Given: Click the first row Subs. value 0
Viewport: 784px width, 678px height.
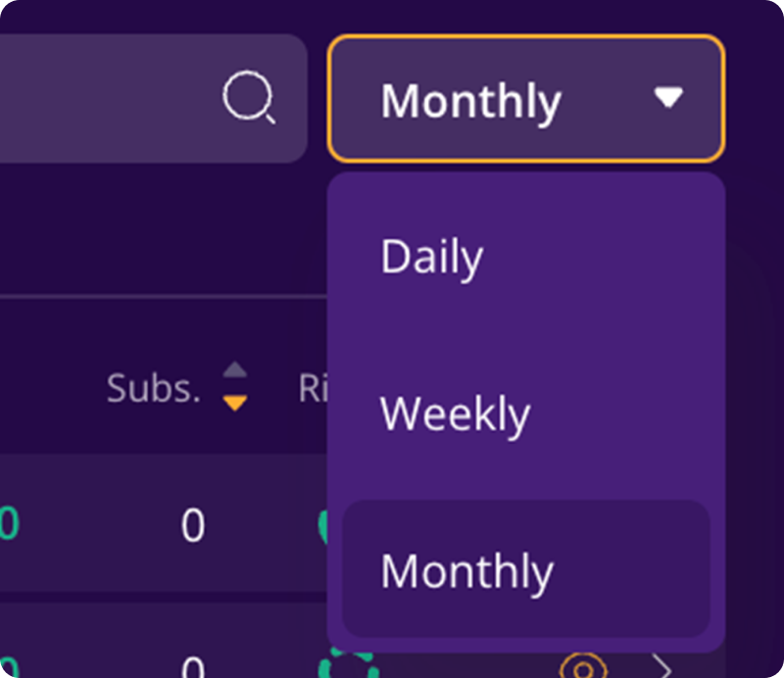Looking at the screenshot, I should click(193, 525).
